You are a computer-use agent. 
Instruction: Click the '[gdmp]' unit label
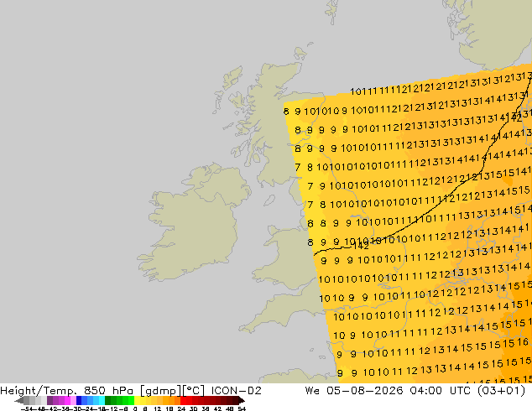pos(160,391)
